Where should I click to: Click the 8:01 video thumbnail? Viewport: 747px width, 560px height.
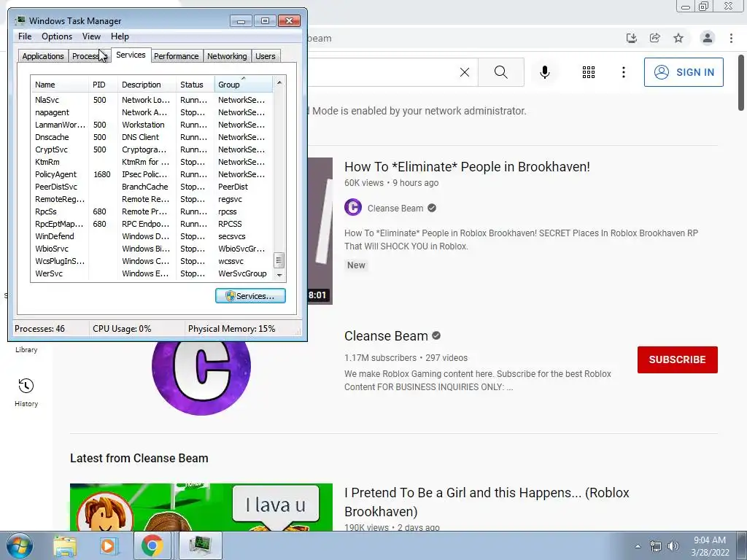[320, 231]
